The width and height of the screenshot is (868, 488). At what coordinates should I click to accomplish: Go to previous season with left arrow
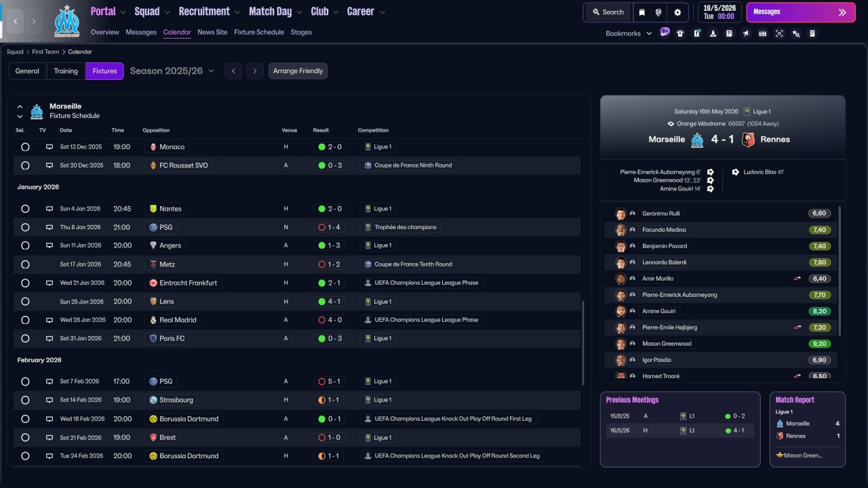click(233, 71)
